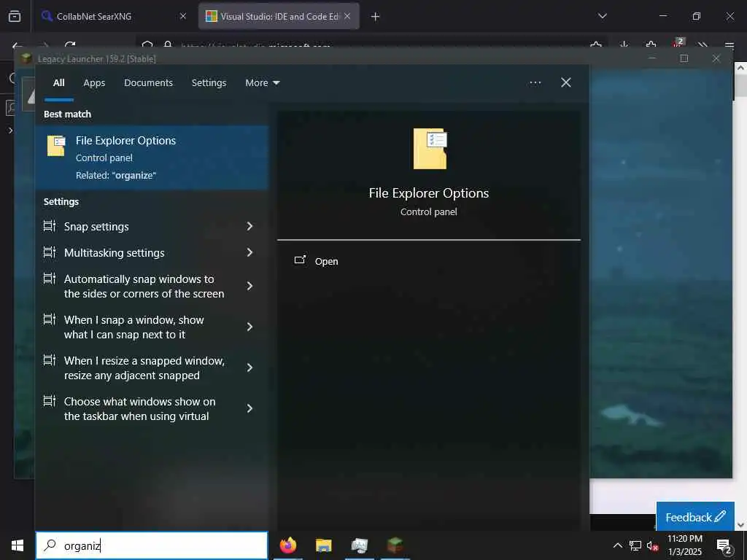This screenshot has width=747, height=560.
Task: Click the Feedback button on the webpage
Action: coord(695,517)
